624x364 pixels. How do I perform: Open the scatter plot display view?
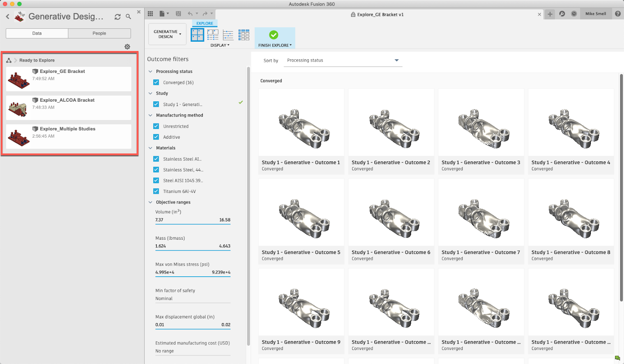pyautogui.click(x=228, y=35)
